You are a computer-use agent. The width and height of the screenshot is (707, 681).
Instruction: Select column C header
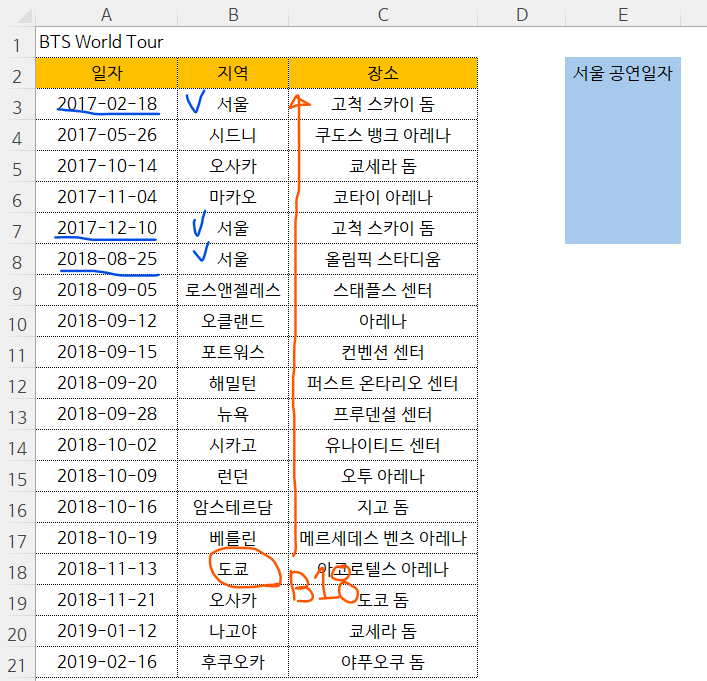tap(383, 14)
